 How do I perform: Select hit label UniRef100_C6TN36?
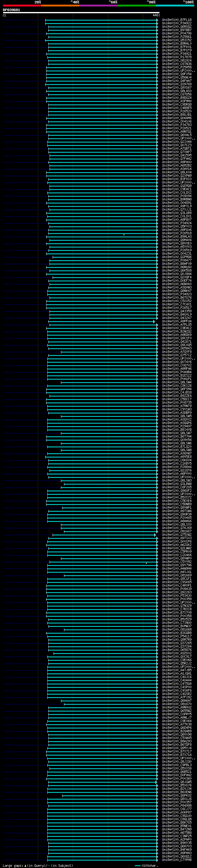(176, 64)
